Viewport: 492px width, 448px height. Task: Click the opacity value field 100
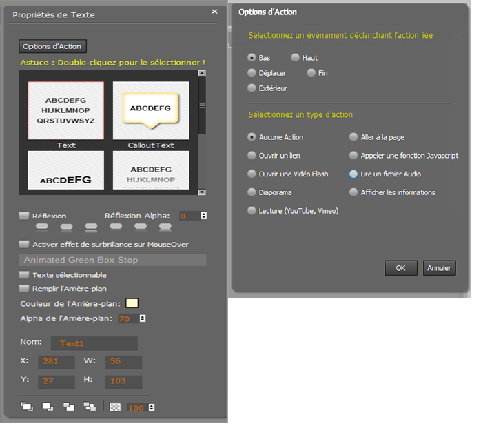137,408
